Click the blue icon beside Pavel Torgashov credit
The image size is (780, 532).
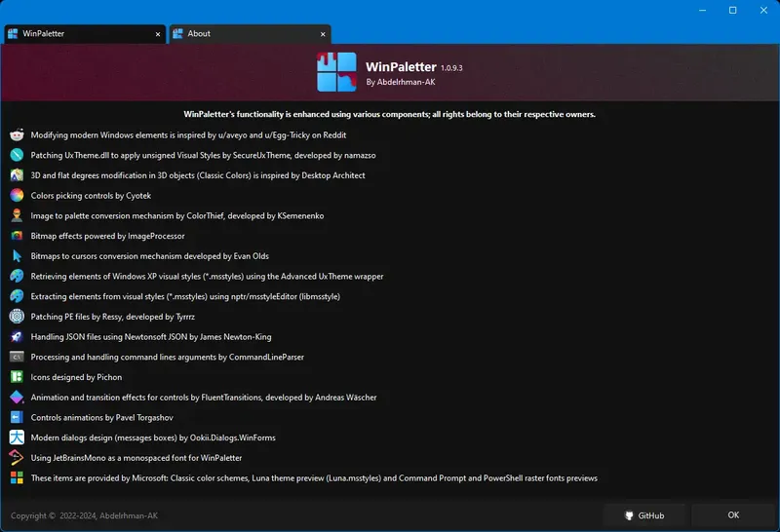[17, 417]
